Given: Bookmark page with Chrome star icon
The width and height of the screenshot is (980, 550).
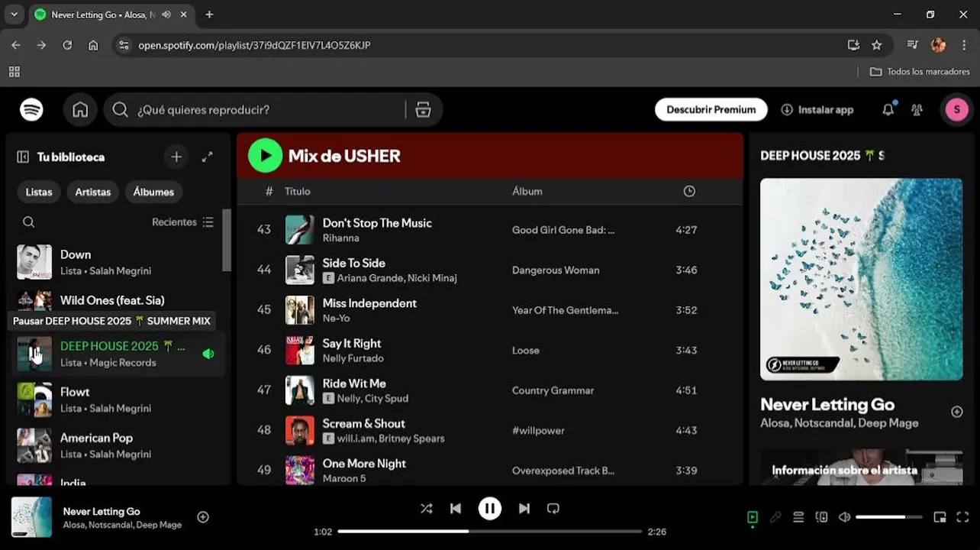Looking at the screenshot, I should pyautogui.click(x=876, y=45).
